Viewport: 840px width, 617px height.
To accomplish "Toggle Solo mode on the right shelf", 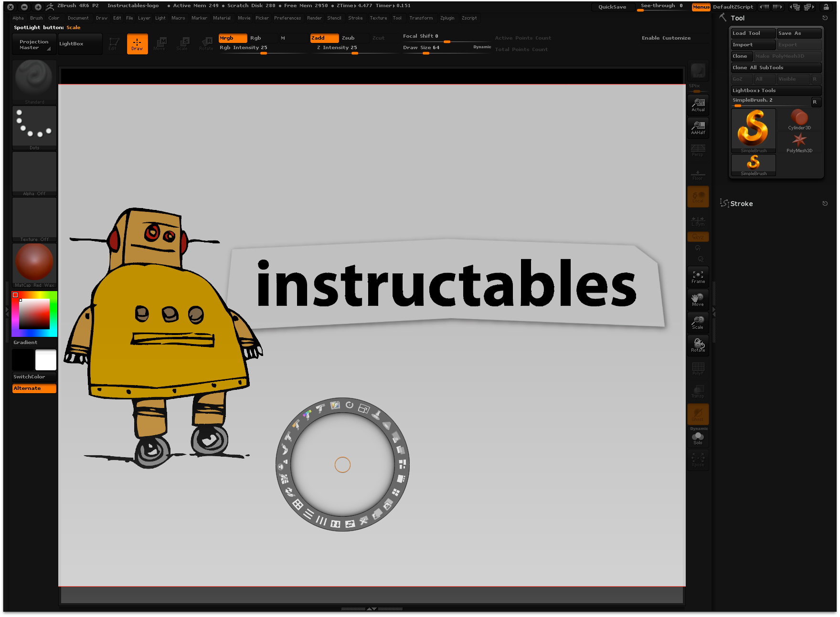I will [698, 437].
